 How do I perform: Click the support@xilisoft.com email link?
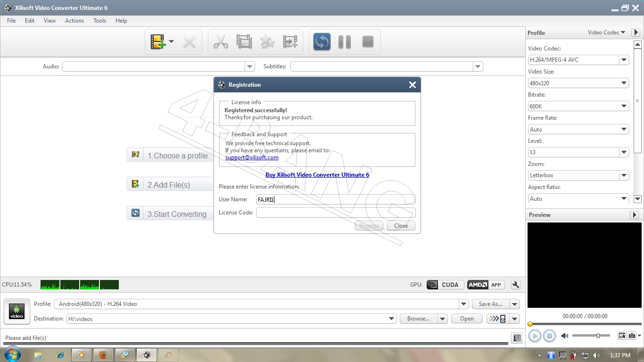252,157
